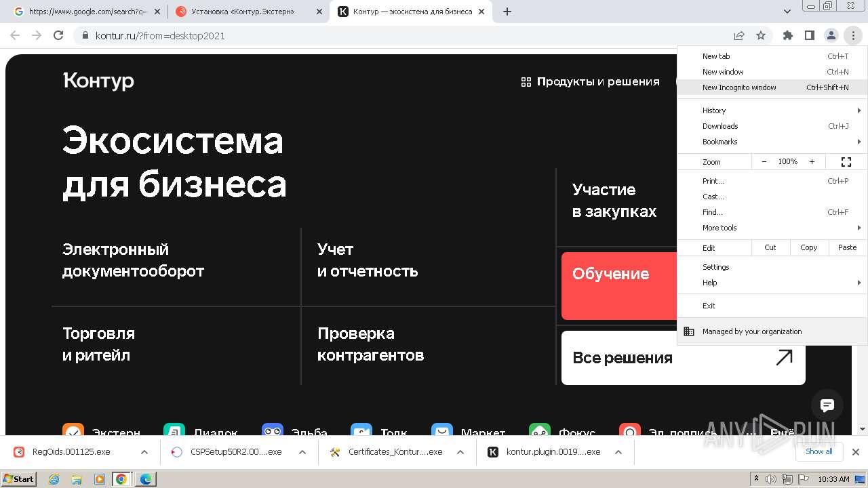Switch to the Google search tab
868x488 pixels.
click(x=87, y=12)
